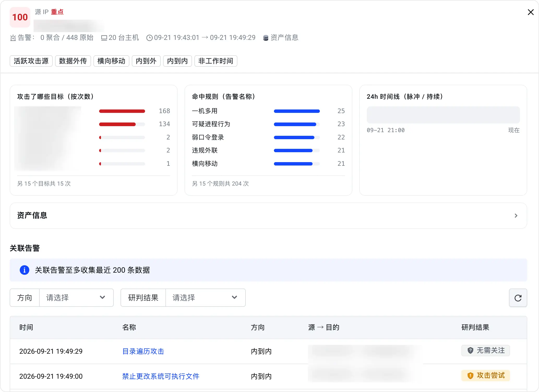Click the 弱口令登录 rule name
The width and height of the screenshot is (539, 392).
pos(208,137)
